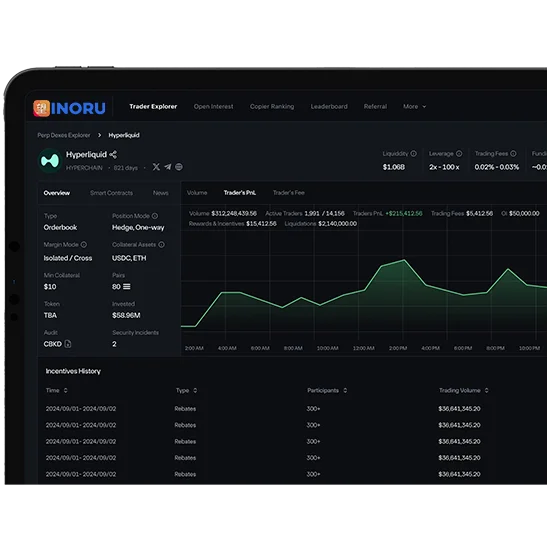Click the 2:00 PM chart axis label
Viewport: 550px width, 550px height.
pos(398,348)
